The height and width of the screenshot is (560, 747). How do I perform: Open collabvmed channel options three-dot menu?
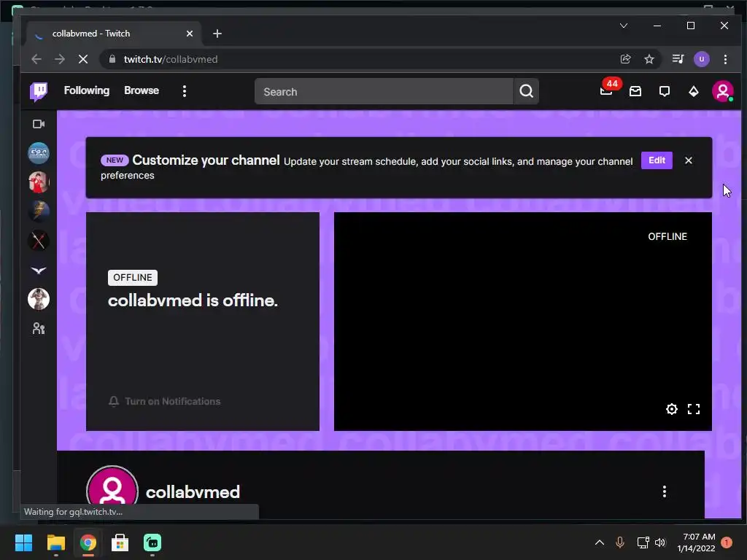point(664,491)
